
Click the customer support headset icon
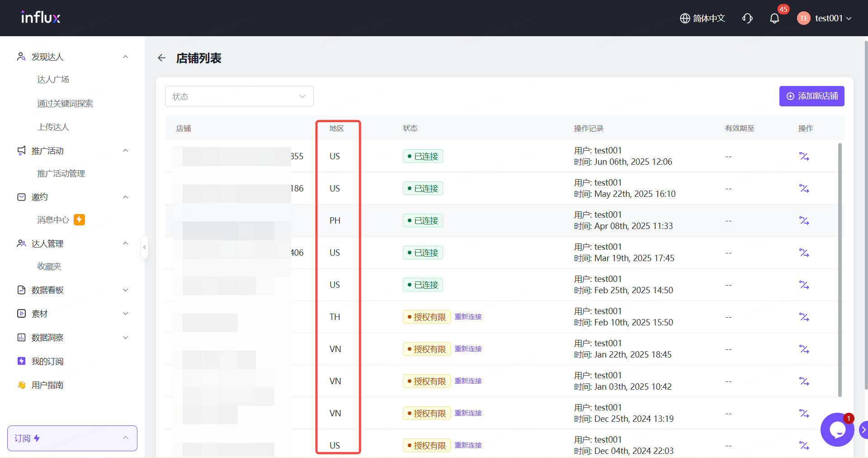click(x=747, y=19)
